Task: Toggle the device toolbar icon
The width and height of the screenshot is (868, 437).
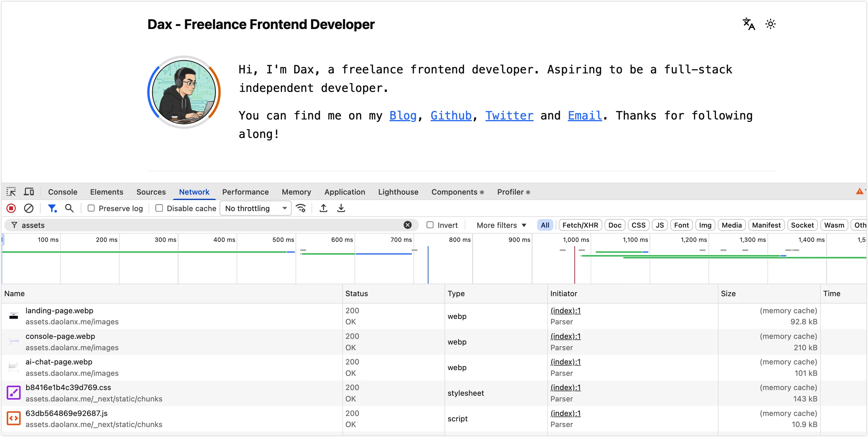Action: coord(29,192)
